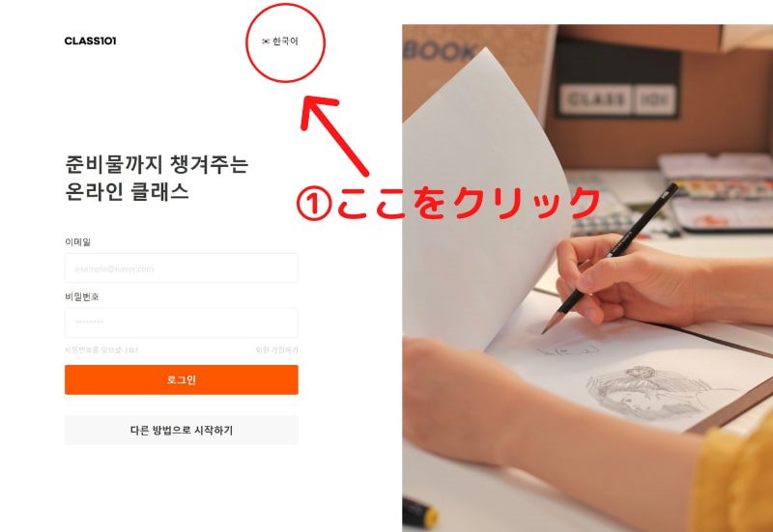Click the 비밀번호 field label
This screenshot has width=773, height=532.
coord(82,296)
